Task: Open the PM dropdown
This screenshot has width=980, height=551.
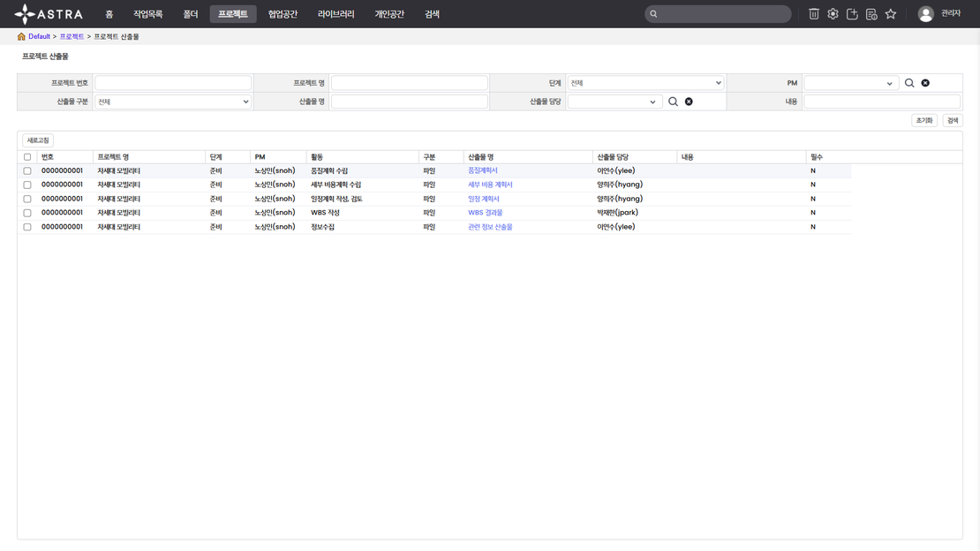Action: [x=850, y=82]
